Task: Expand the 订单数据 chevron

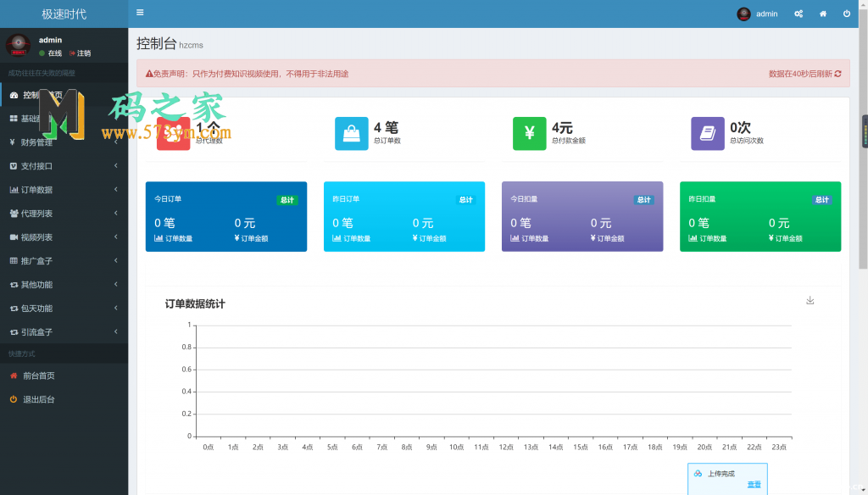Action: coord(115,189)
